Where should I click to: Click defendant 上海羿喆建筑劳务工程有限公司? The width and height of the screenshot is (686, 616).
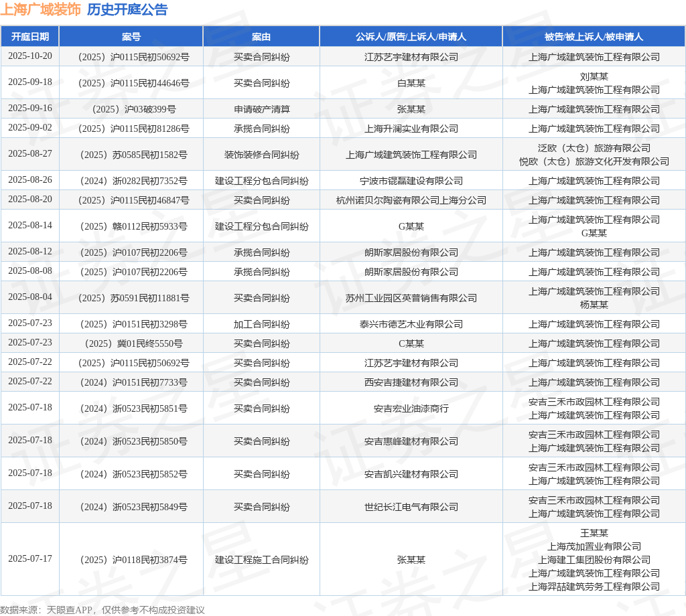pos(594,587)
